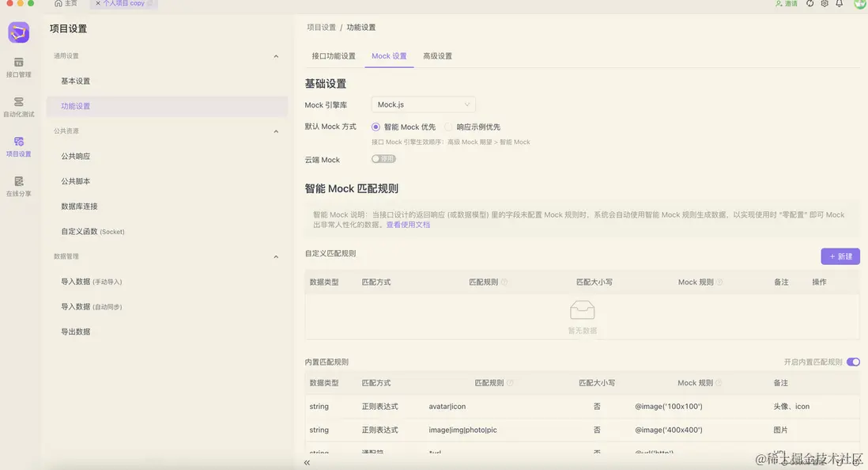Image resolution: width=868 pixels, height=470 pixels.
Task: Toggle the 云端 Mock switch
Action: (383, 159)
